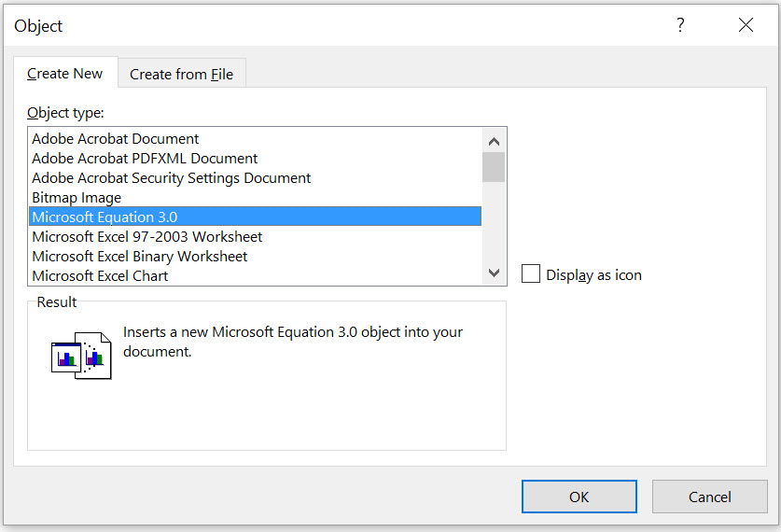Click the list scroll up arrow
781x532 pixels.
[x=494, y=142]
